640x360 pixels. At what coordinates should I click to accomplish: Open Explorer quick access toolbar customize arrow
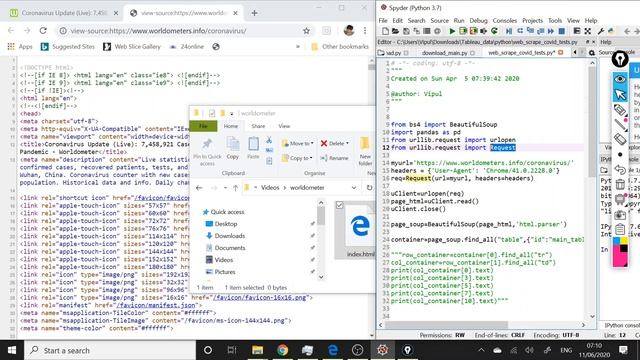[231, 113]
